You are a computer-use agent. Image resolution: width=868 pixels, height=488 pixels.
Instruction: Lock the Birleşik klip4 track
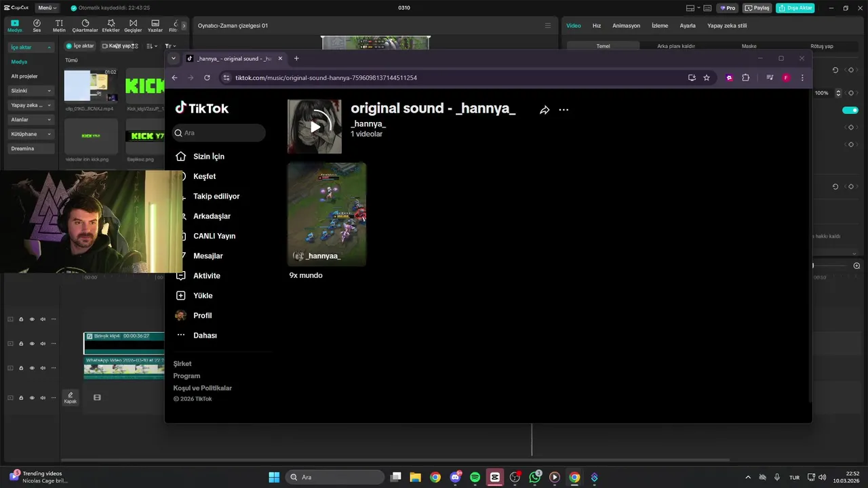(x=21, y=344)
